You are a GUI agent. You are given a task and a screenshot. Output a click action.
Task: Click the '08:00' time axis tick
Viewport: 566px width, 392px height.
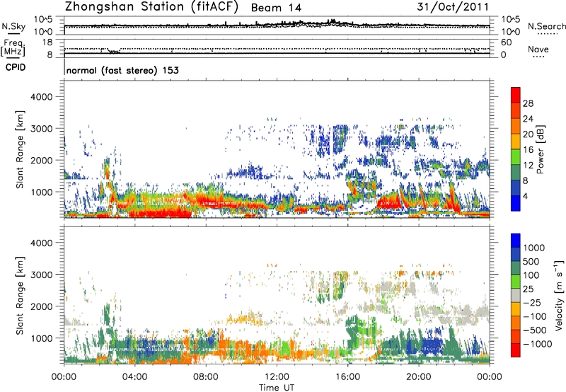[206, 377]
